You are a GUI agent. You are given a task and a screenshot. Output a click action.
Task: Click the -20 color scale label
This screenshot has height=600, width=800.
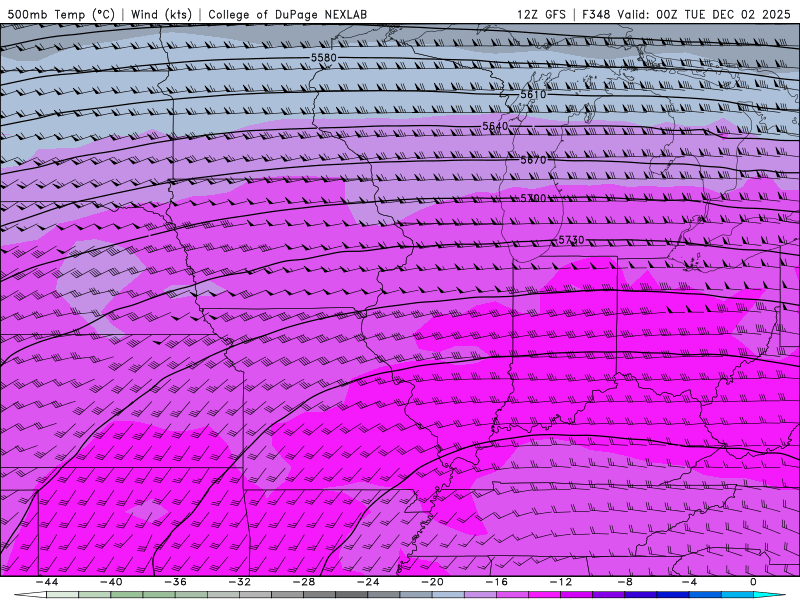pyautogui.click(x=432, y=582)
